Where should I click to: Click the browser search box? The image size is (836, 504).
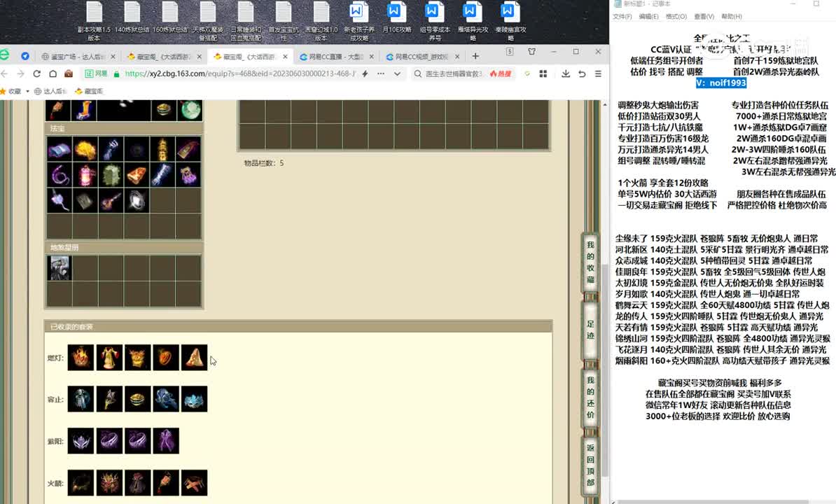click(x=453, y=73)
